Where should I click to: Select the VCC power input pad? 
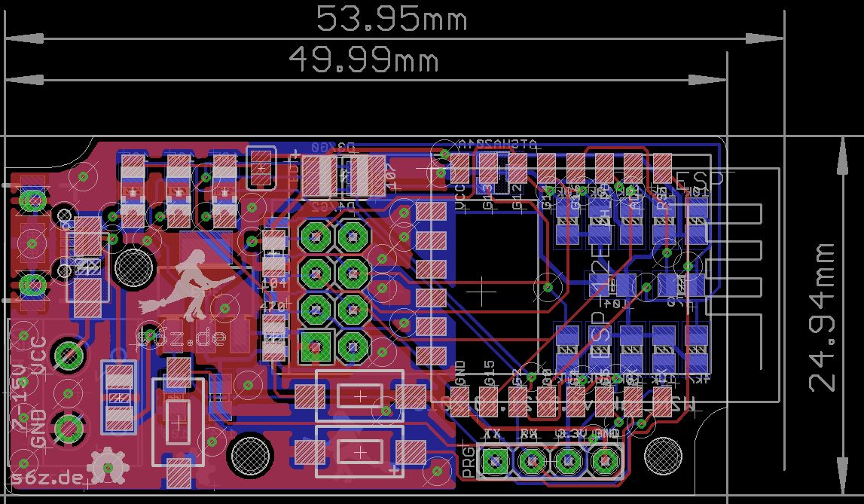(69, 353)
